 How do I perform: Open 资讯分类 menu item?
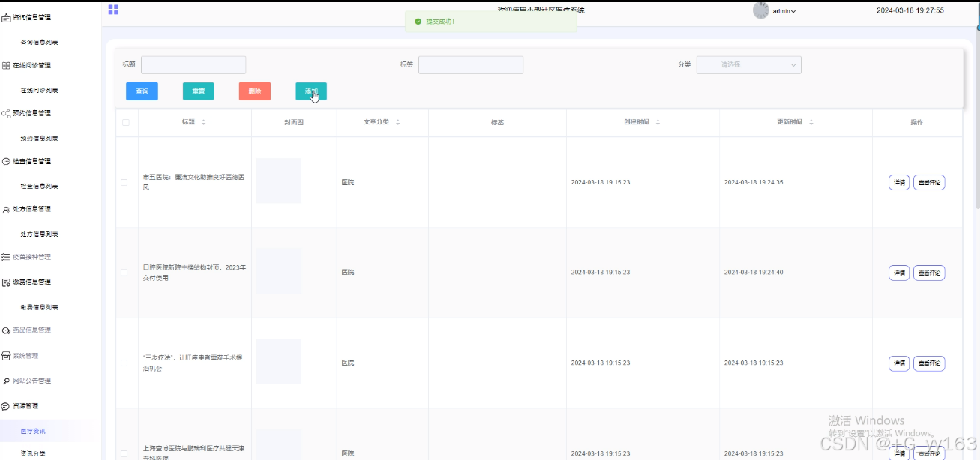pyautogui.click(x=33, y=453)
